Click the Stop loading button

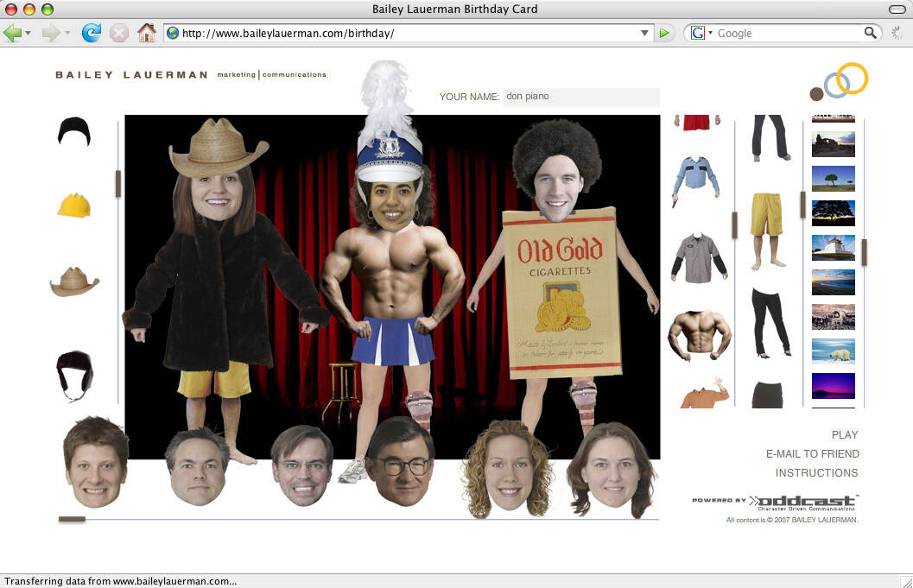[x=119, y=33]
